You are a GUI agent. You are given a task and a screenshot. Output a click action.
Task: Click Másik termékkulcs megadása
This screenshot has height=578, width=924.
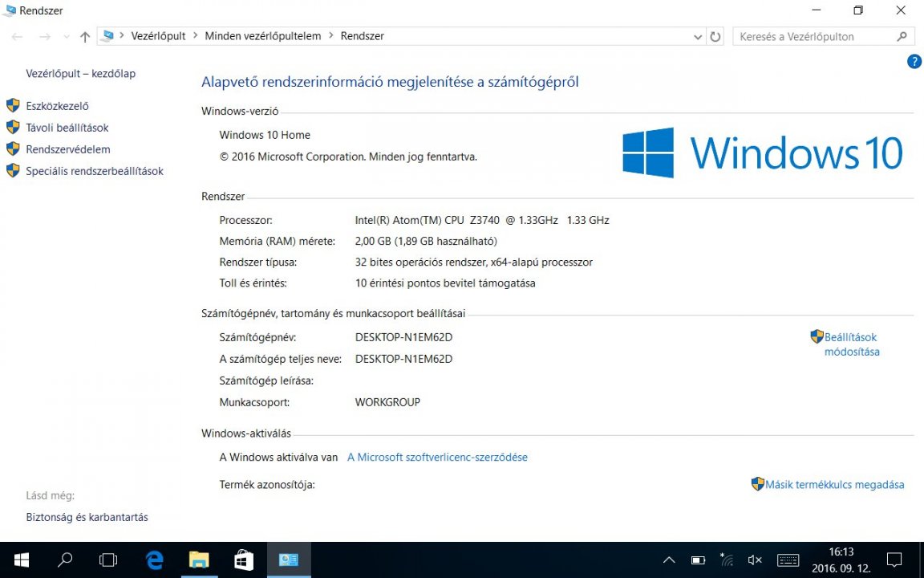coord(834,485)
